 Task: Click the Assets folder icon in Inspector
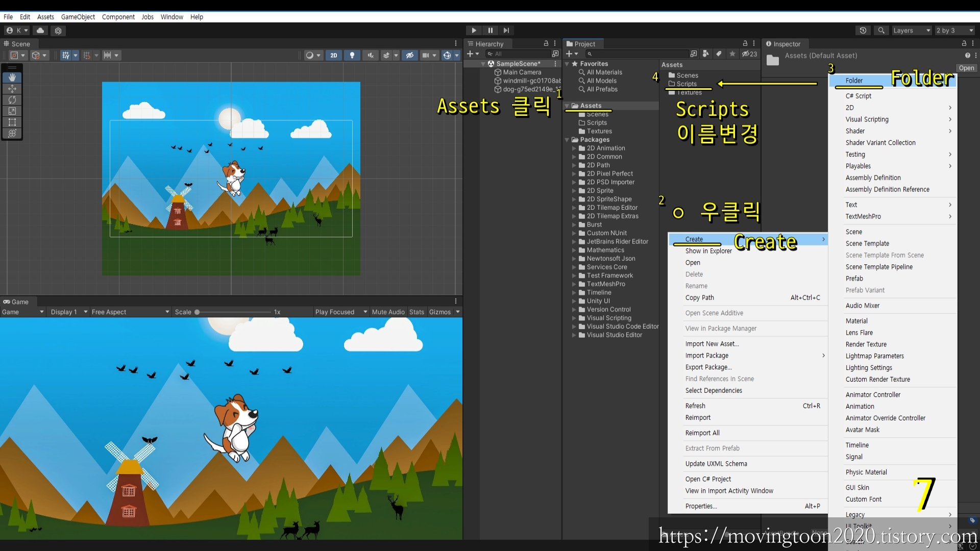[773, 60]
